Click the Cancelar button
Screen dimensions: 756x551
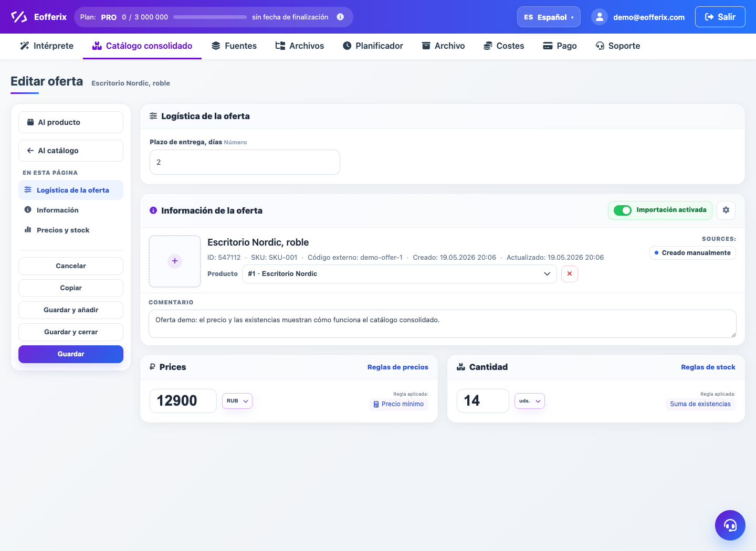click(x=71, y=266)
